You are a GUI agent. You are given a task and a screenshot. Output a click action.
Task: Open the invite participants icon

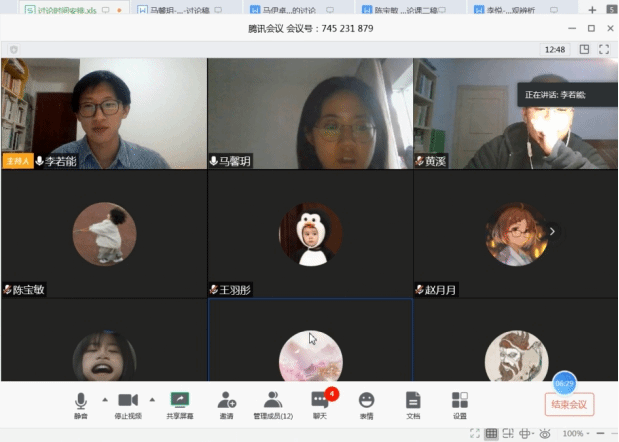[x=227, y=400]
